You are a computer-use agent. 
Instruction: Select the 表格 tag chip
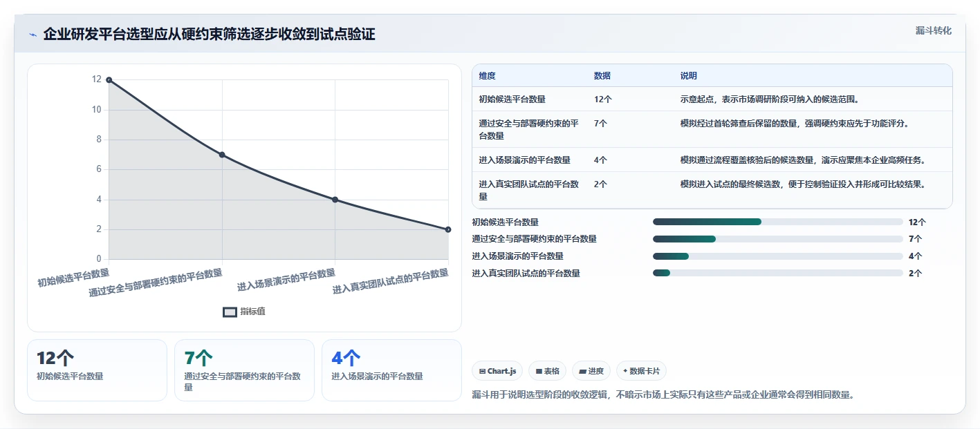[x=547, y=371]
